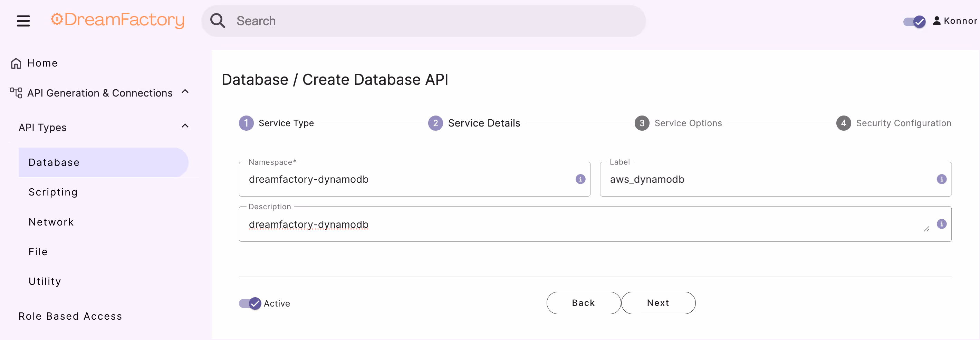Viewport: 980px width, 340px height.
Task: Open Utility in the sidebar
Action: pos(45,281)
